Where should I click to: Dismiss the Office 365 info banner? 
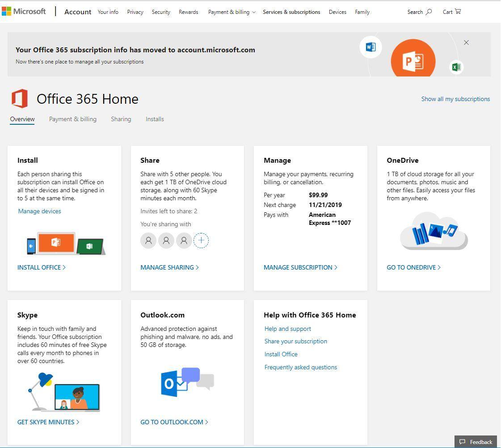(466, 42)
